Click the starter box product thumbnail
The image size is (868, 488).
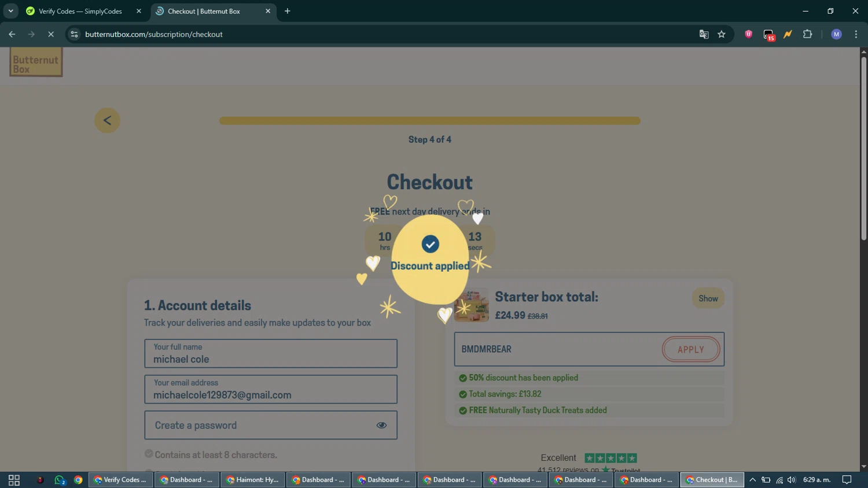(x=471, y=305)
